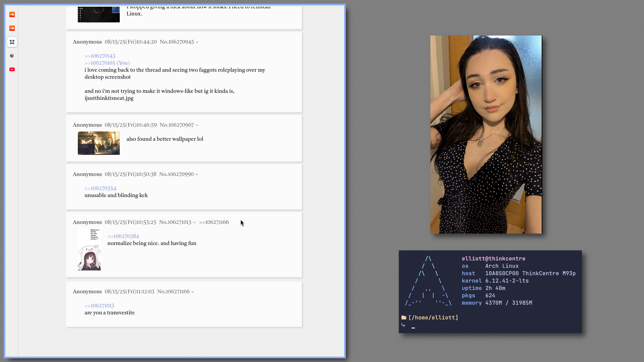Expand the anime girl thumbnail image
The width and height of the screenshot is (644, 362).
click(x=89, y=250)
